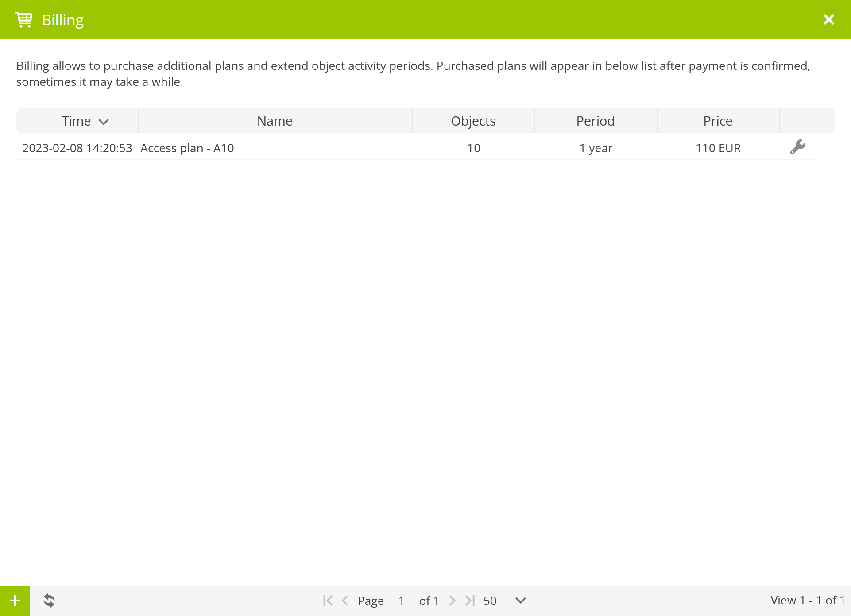Sort by Objects column header
Viewport: 851px width, 616px height.
pyautogui.click(x=473, y=121)
